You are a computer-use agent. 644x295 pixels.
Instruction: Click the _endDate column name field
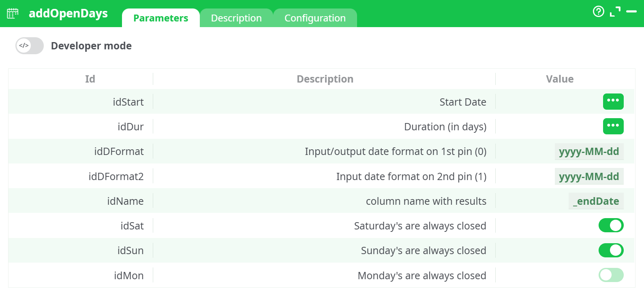point(596,201)
